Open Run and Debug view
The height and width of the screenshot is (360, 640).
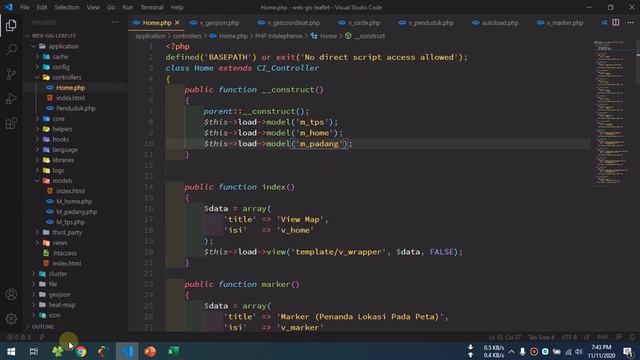point(11,98)
